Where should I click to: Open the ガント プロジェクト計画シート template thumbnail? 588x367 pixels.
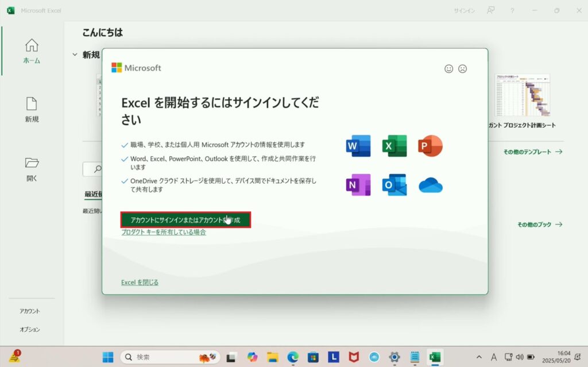click(x=523, y=95)
